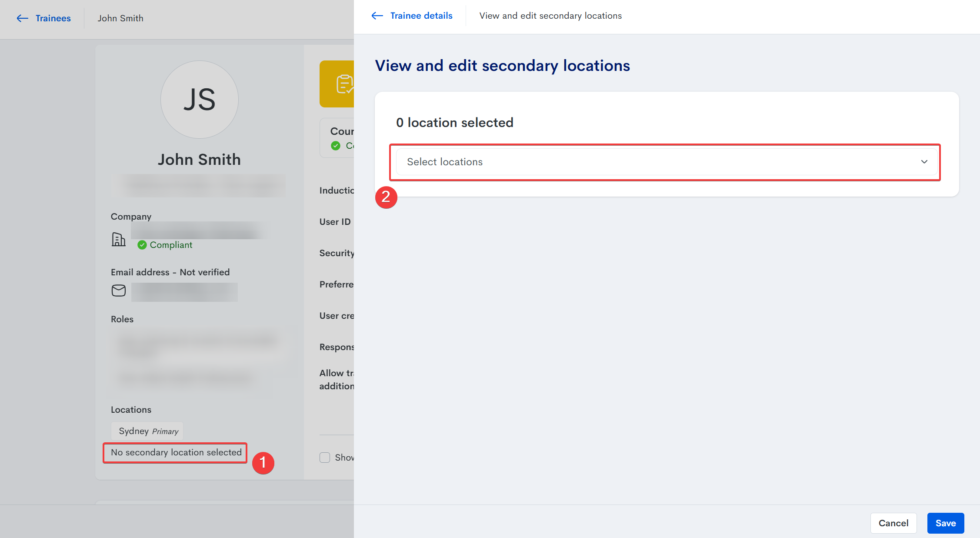The image size is (980, 538).
Task: Open the Select locations dropdown
Action: coord(652,162)
